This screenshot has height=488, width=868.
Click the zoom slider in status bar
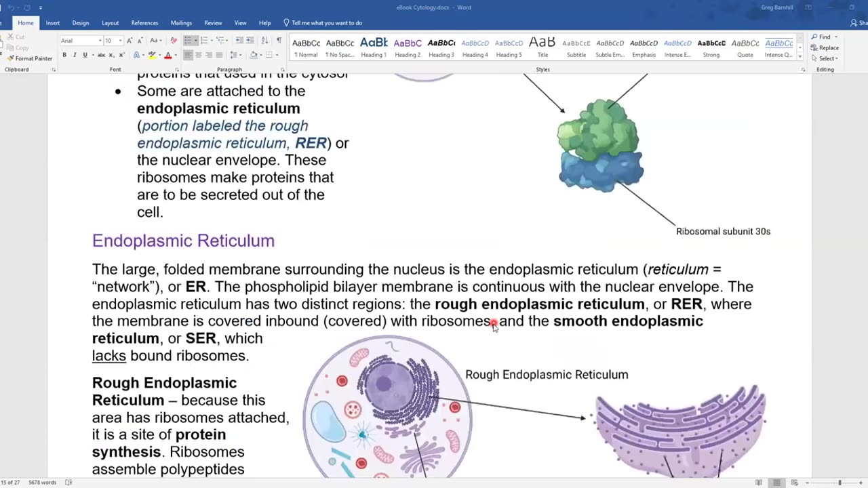pos(840,483)
